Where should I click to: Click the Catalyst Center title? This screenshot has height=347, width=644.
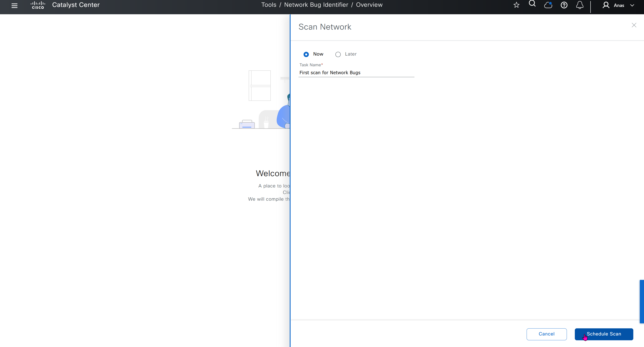(x=76, y=5)
